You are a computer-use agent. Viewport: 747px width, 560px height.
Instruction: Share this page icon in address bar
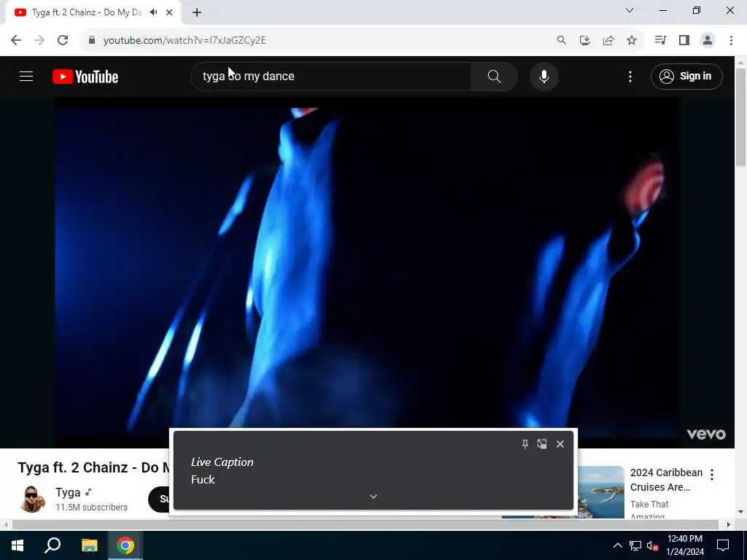[608, 40]
